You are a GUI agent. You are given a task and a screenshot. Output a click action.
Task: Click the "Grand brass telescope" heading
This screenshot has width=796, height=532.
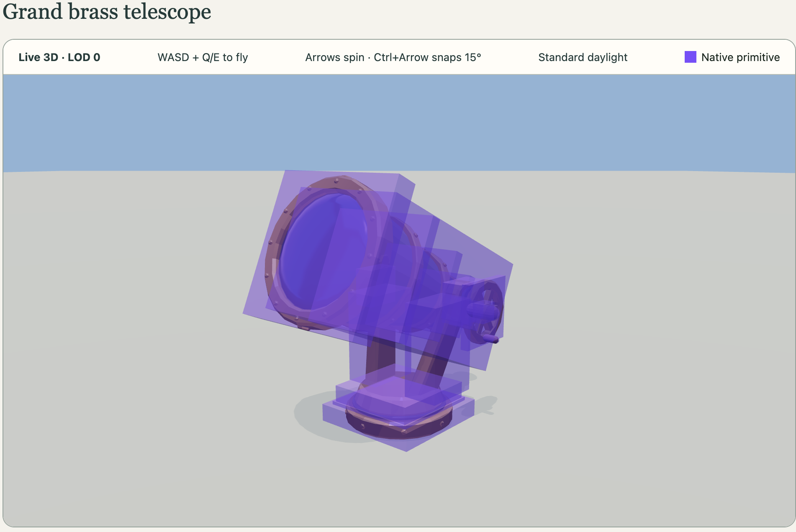[x=107, y=11]
